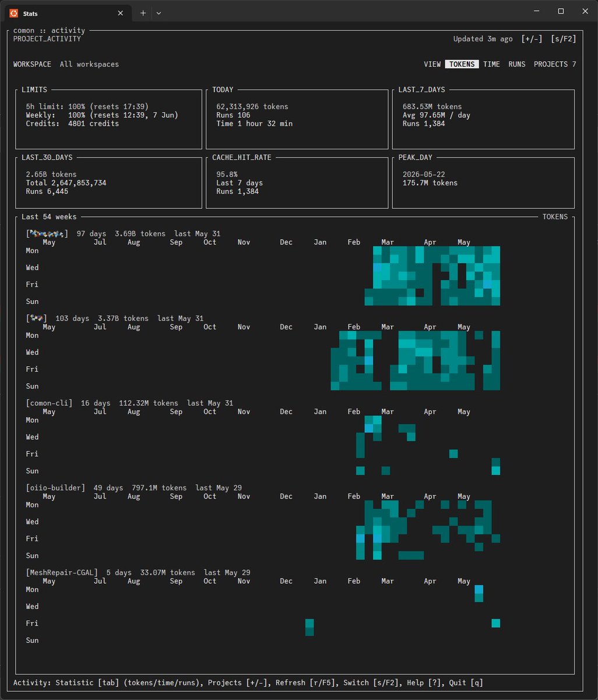Open the terminal profile dropdown chevron
598x700 pixels.
tap(159, 13)
